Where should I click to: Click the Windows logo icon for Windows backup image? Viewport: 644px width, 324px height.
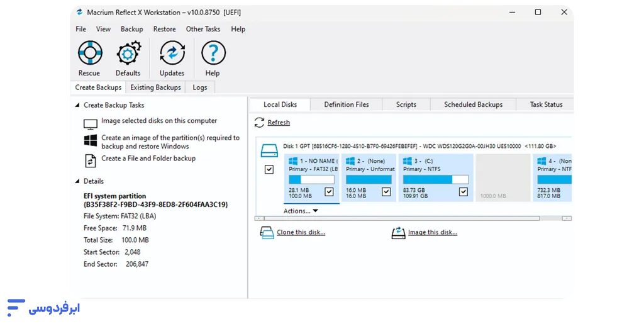[x=91, y=140]
